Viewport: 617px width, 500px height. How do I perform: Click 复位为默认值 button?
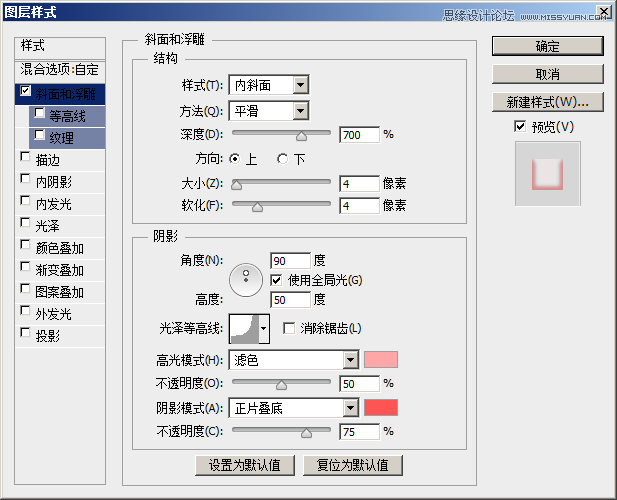tap(353, 465)
